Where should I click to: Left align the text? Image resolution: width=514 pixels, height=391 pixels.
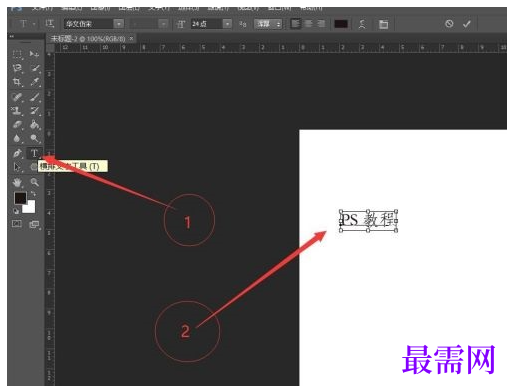(295, 24)
